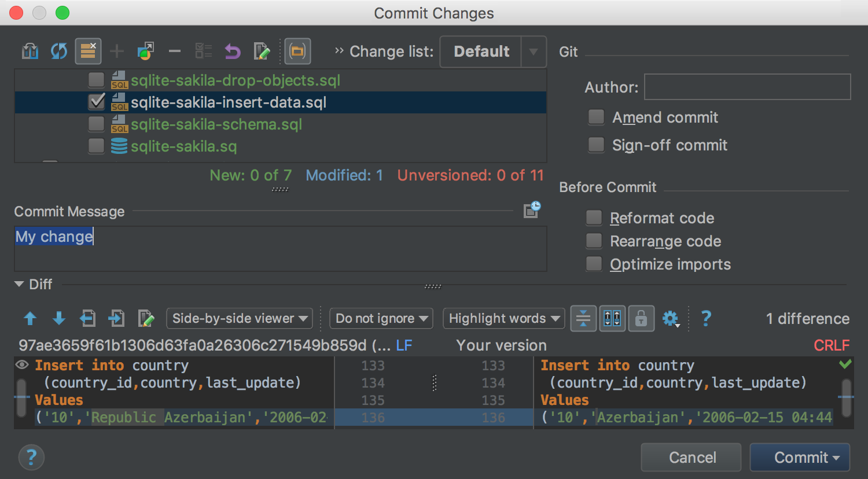
Task: Collapse the Diff section
Action: coord(19,284)
